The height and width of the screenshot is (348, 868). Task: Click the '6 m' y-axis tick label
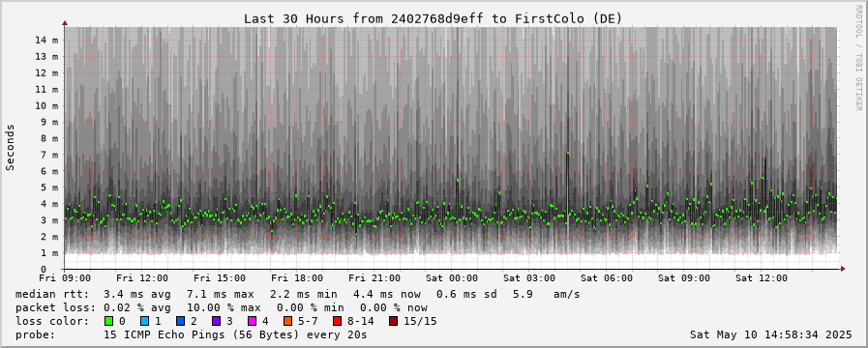49,171
